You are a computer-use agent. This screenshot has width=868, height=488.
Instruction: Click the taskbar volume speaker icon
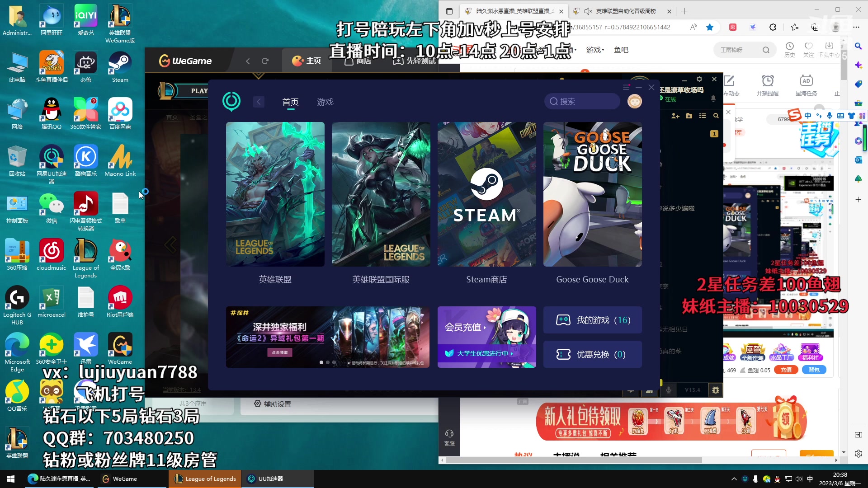click(x=799, y=479)
